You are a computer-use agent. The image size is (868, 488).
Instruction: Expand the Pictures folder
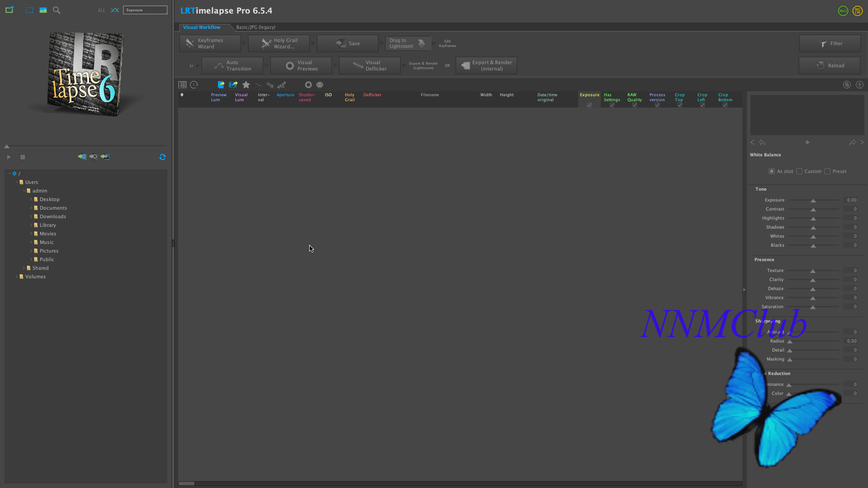click(31, 251)
